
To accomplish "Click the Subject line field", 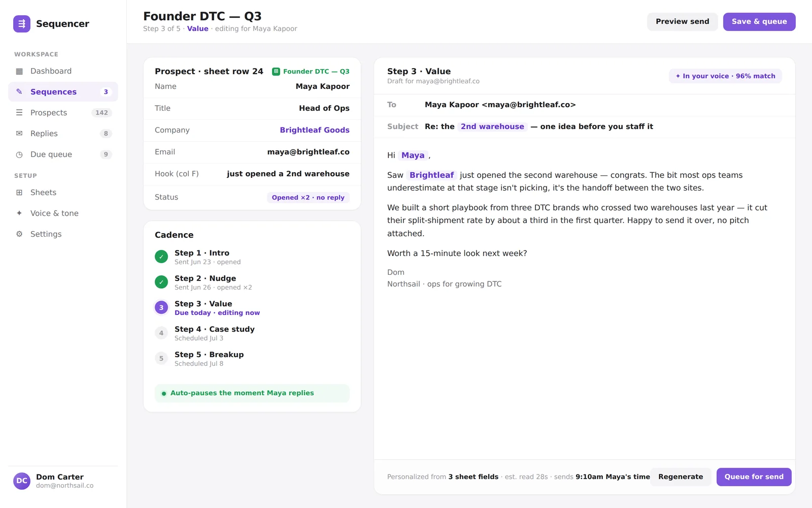I will click(x=584, y=127).
